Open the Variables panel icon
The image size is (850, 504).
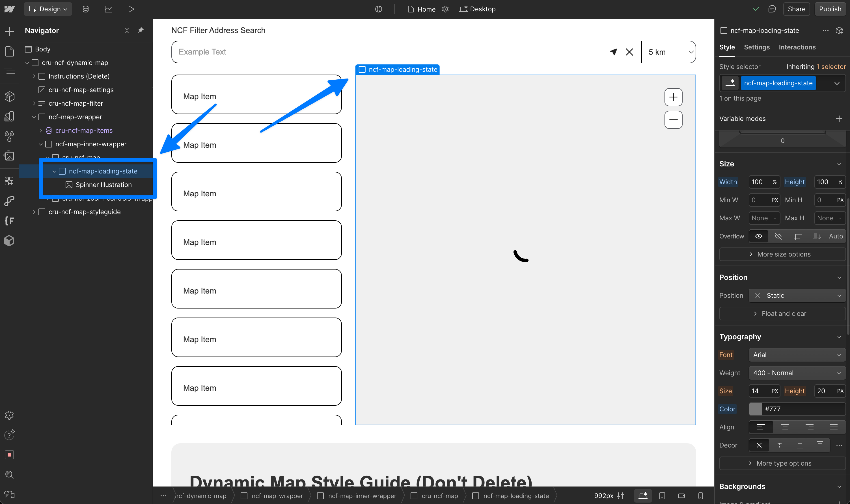(x=10, y=116)
